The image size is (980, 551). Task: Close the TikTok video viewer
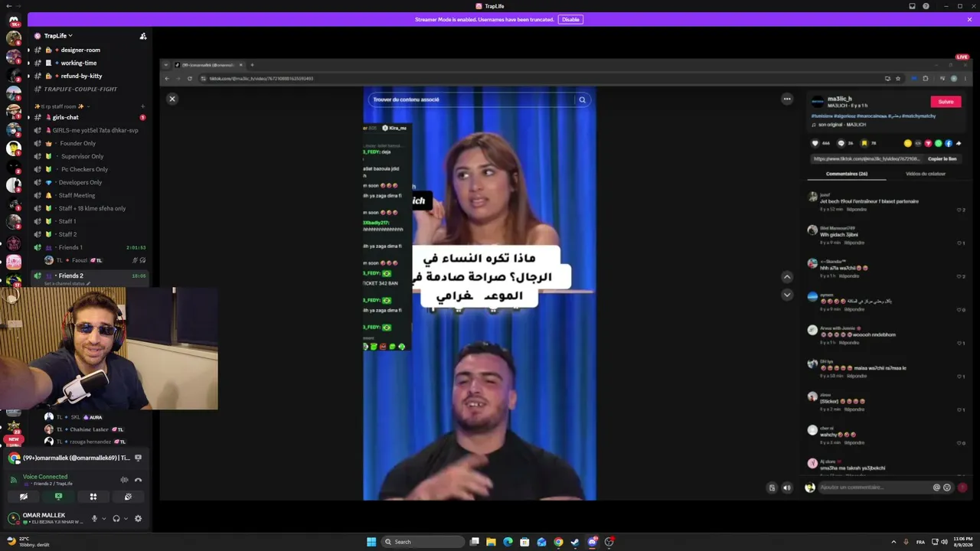(x=172, y=99)
